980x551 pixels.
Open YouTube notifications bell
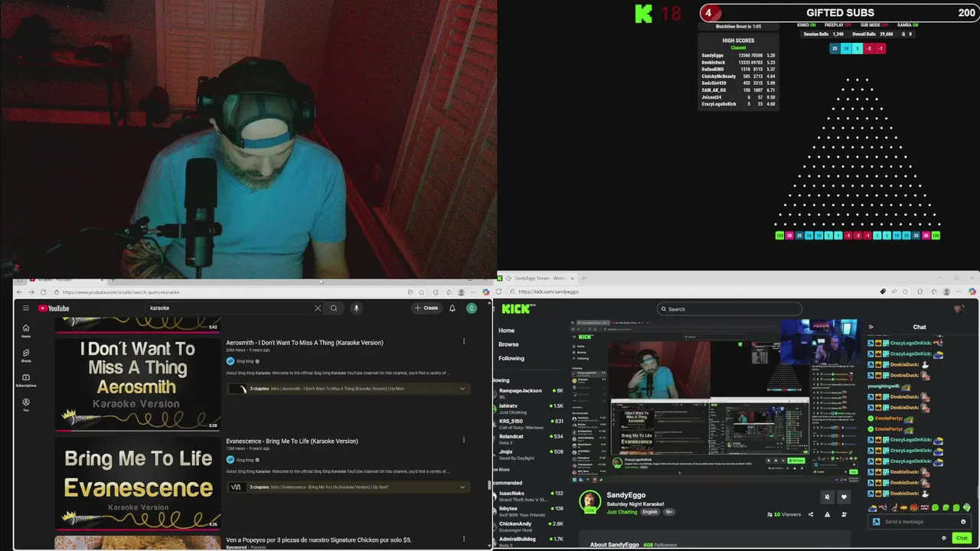(x=452, y=308)
